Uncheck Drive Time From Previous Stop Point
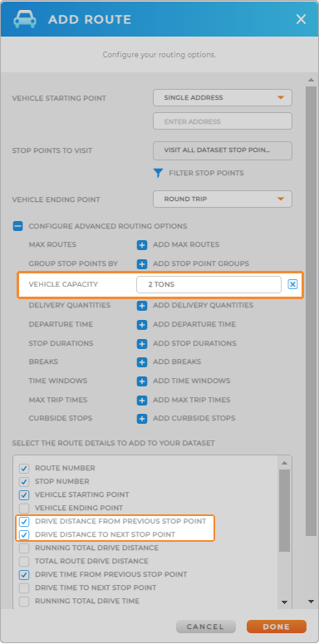Image resolution: width=319 pixels, height=644 pixels. (24, 574)
